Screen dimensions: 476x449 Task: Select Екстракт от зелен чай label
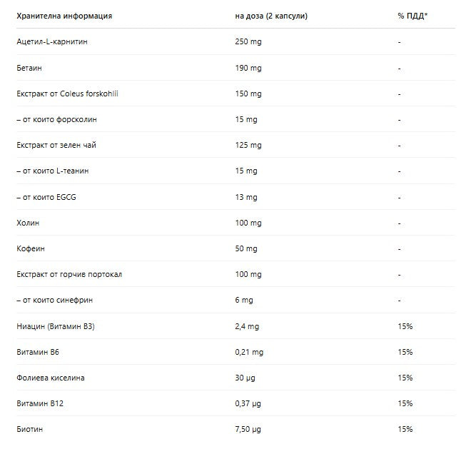click(56, 145)
